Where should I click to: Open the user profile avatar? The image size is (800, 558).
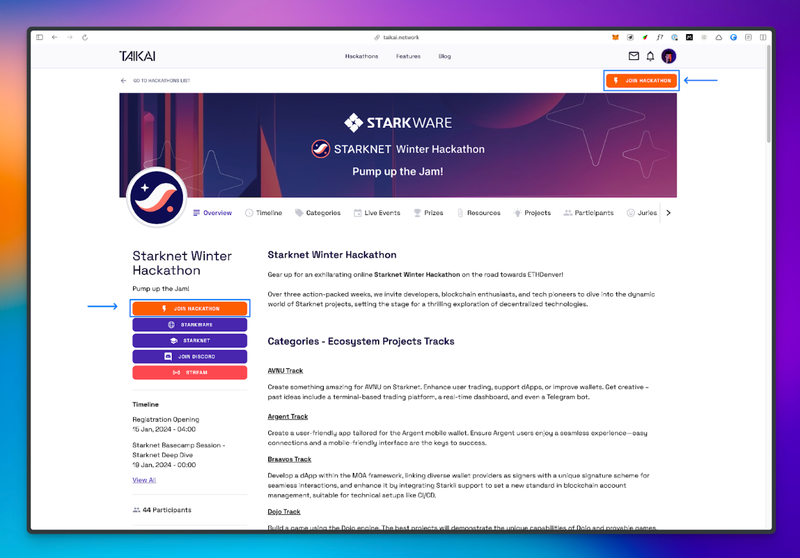click(669, 56)
